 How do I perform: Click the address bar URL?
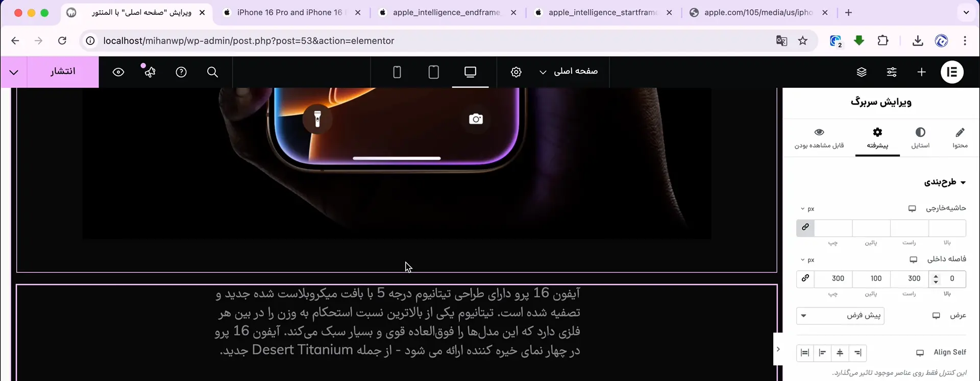tap(249, 41)
